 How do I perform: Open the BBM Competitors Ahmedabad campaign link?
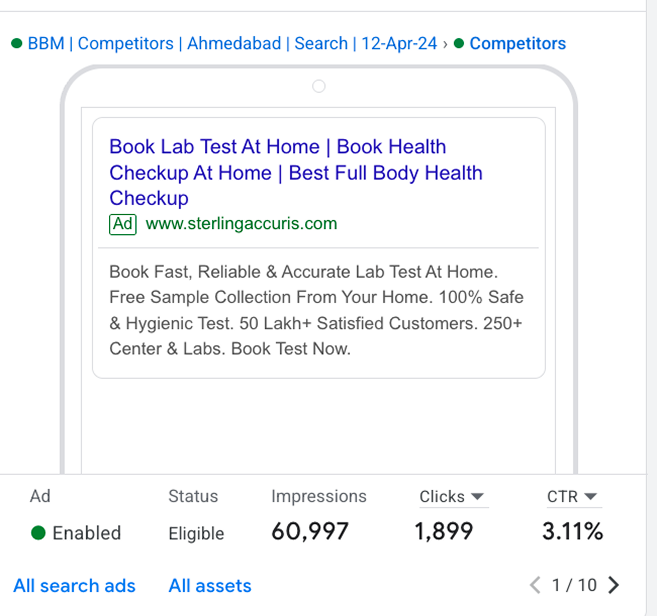tap(232, 44)
